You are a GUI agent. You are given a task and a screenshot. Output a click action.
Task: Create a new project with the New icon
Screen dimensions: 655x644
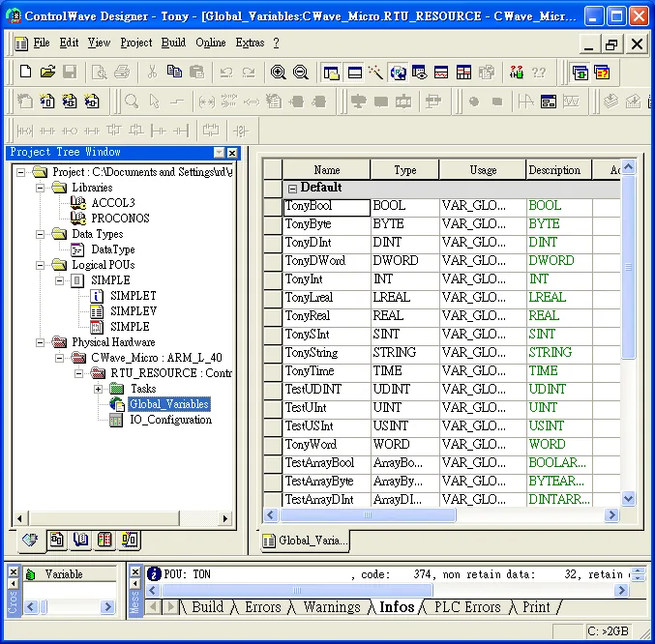click(x=25, y=72)
